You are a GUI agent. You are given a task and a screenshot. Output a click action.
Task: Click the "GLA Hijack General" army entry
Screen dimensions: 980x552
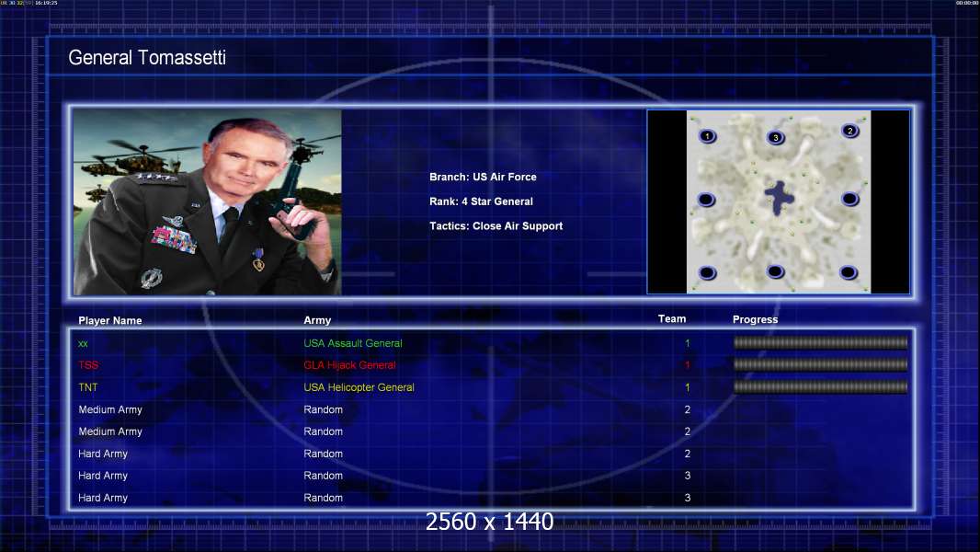click(349, 365)
